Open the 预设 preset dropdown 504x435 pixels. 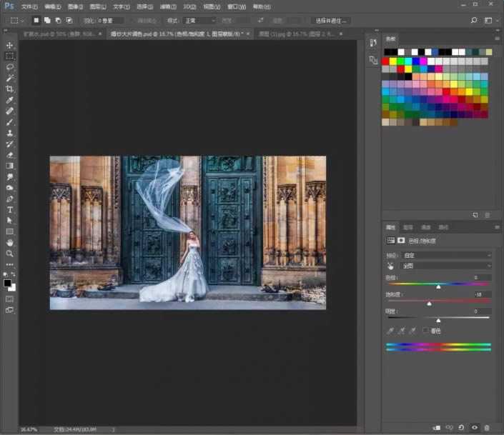[x=447, y=255]
